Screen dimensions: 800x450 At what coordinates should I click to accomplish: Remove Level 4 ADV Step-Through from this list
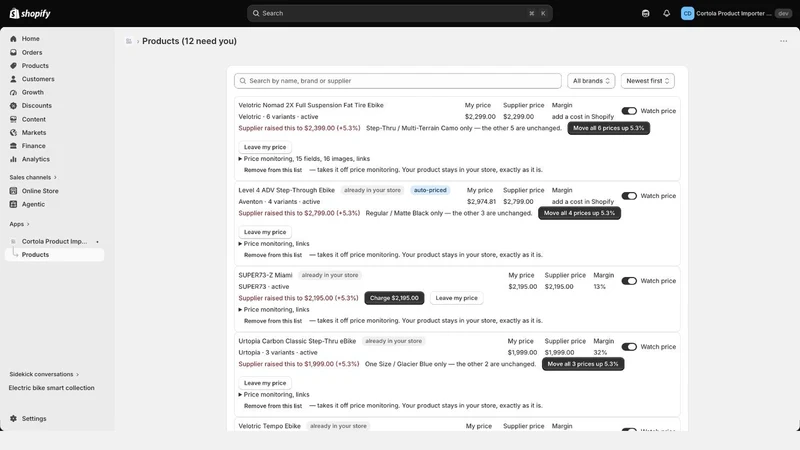point(273,255)
